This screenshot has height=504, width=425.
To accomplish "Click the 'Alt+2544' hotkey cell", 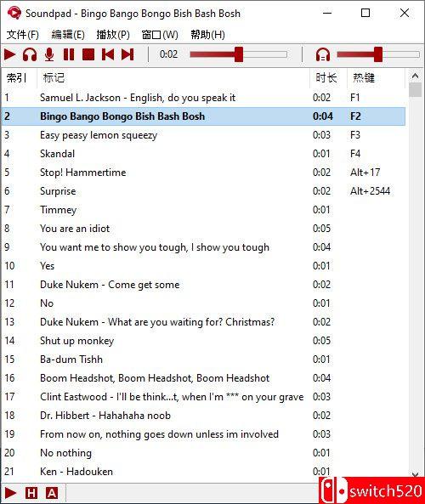I will [370, 191].
